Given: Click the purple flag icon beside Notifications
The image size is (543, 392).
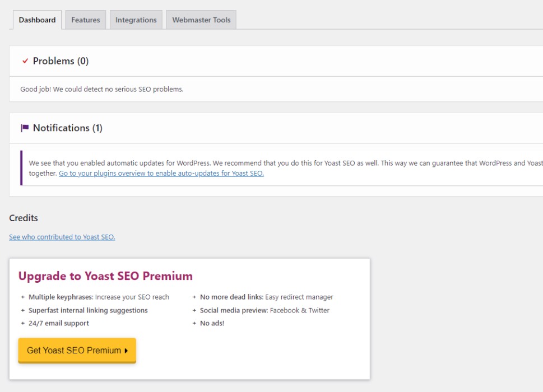Looking at the screenshot, I should (25, 128).
